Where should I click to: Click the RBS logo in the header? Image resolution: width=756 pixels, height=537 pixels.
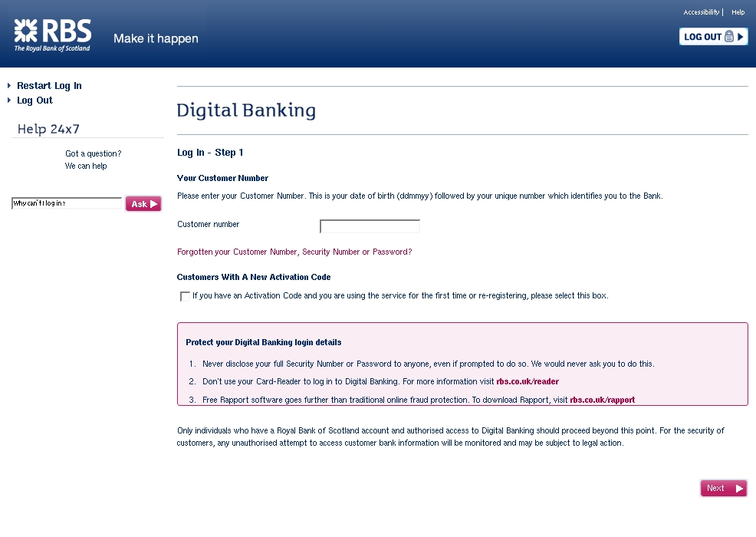[x=52, y=35]
